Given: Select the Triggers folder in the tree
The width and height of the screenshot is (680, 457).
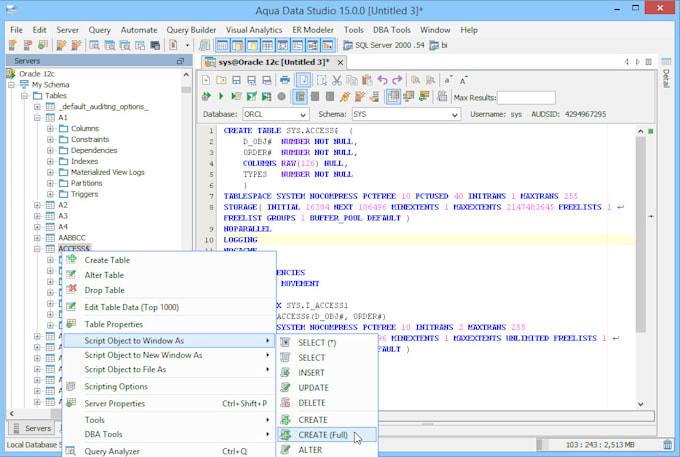Looking at the screenshot, I should (84, 194).
